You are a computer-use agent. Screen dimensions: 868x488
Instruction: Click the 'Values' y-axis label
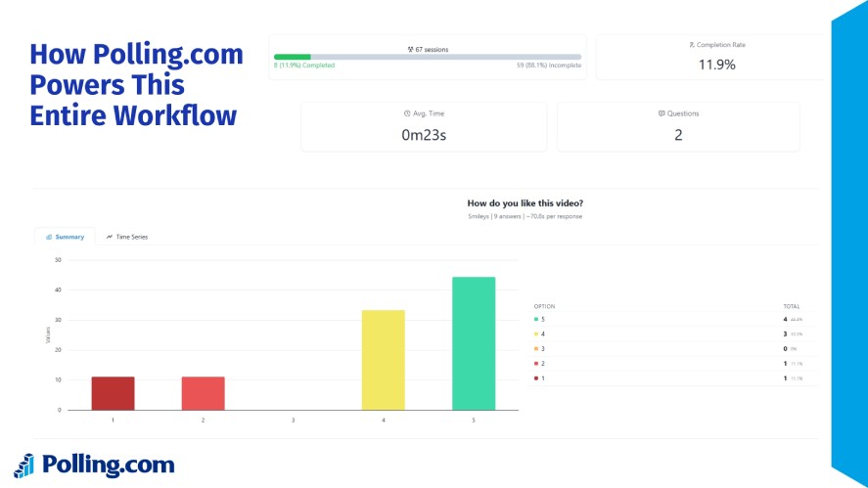48,334
